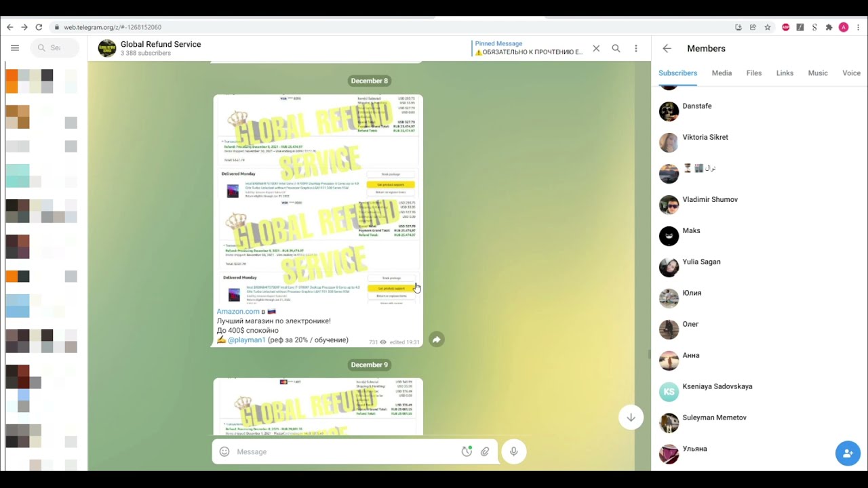Open member Viktoria Sikret
868x488 pixels.
756,142
